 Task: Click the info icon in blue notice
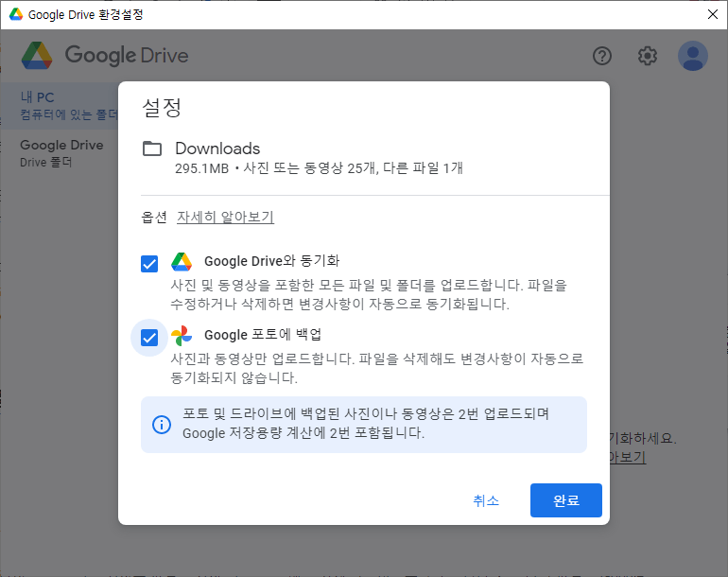click(x=162, y=425)
